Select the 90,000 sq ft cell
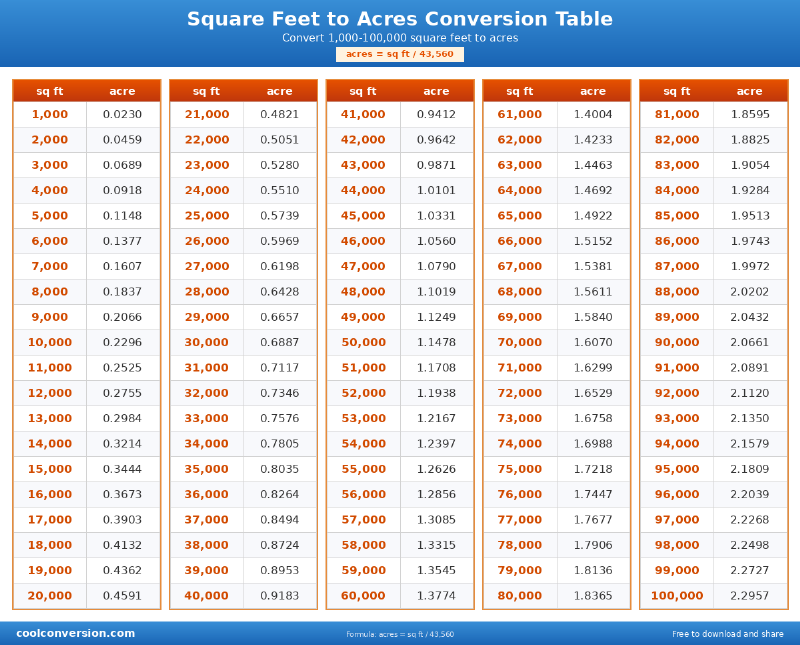Screen dimensions: 800x645 (x=677, y=342)
